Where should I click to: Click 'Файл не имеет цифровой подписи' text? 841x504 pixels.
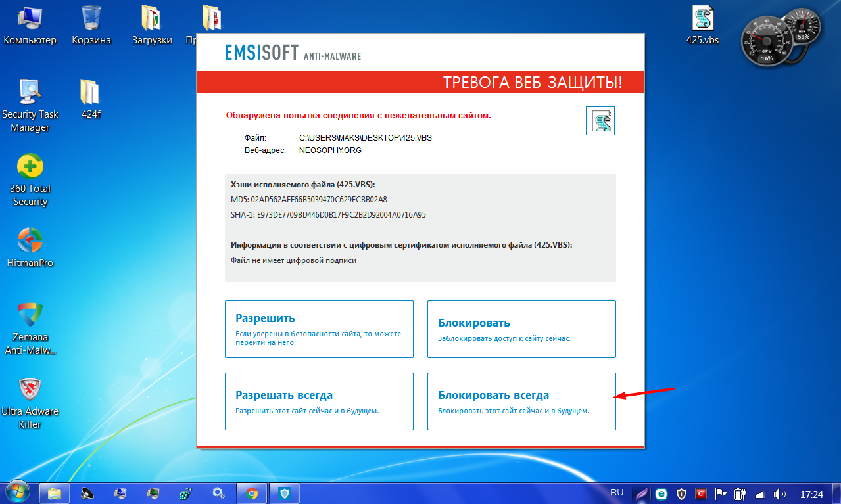pyautogui.click(x=293, y=260)
